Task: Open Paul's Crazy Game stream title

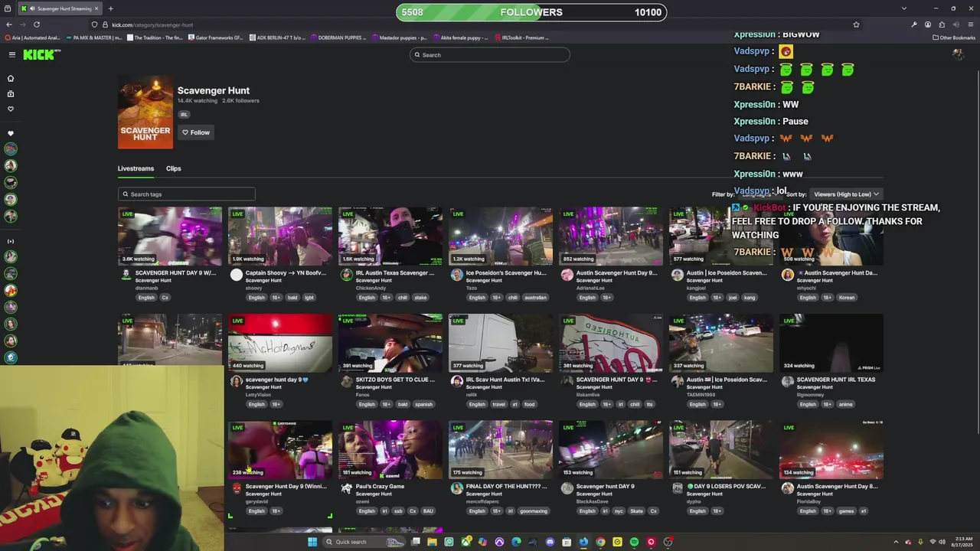Action: click(380, 486)
